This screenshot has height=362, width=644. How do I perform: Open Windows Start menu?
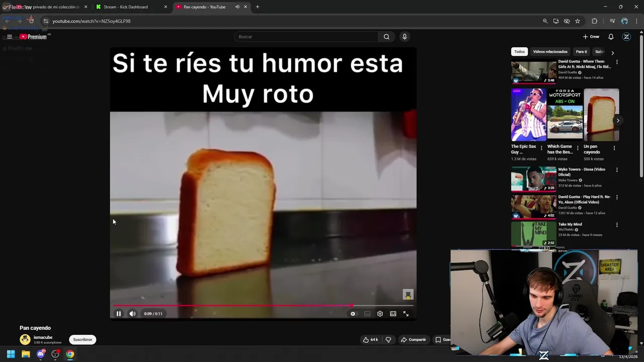11,354
